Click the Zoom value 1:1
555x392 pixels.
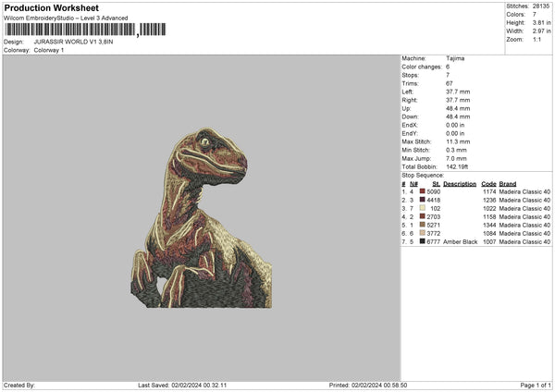[x=536, y=39]
